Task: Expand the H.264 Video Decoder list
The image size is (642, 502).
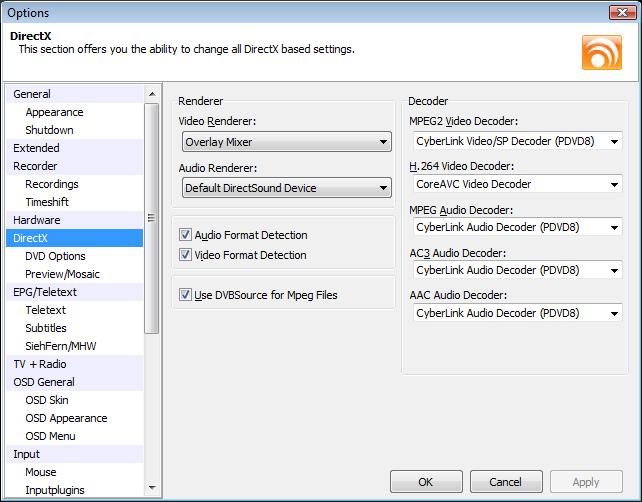Action: pyautogui.click(x=515, y=184)
